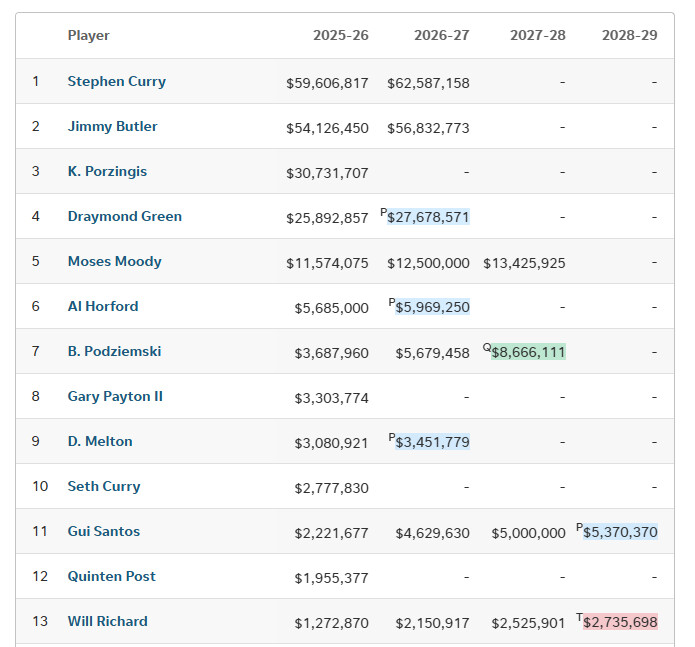The height and width of the screenshot is (647, 695).
Task: Click Quinten Post's name link
Action: (x=111, y=577)
